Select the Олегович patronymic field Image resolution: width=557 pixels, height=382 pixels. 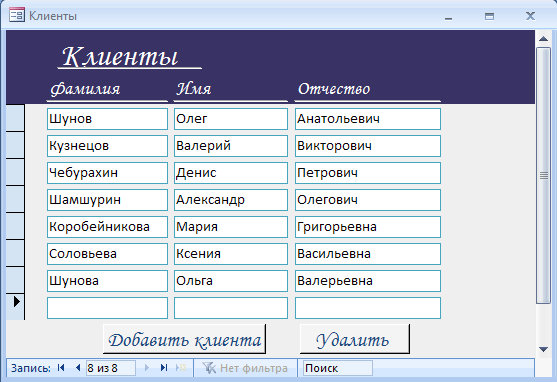pyautogui.click(x=368, y=200)
